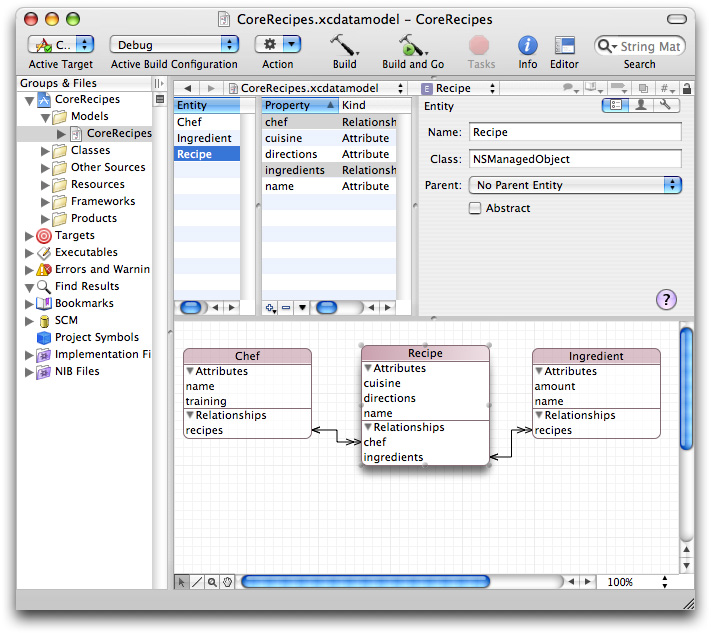Select the line relationship tool
This screenshot has height=634, width=711.
tap(197, 582)
